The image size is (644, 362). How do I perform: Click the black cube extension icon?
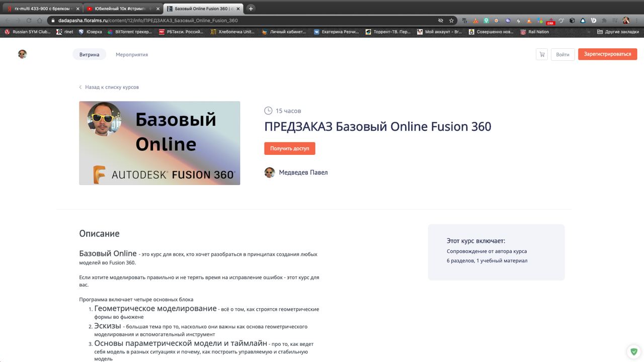(x=572, y=21)
